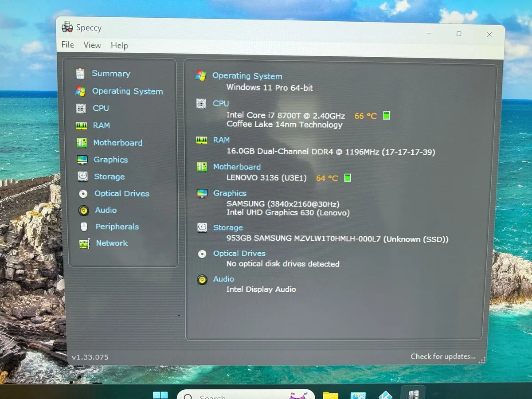Open the Help menu

click(119, 45)
